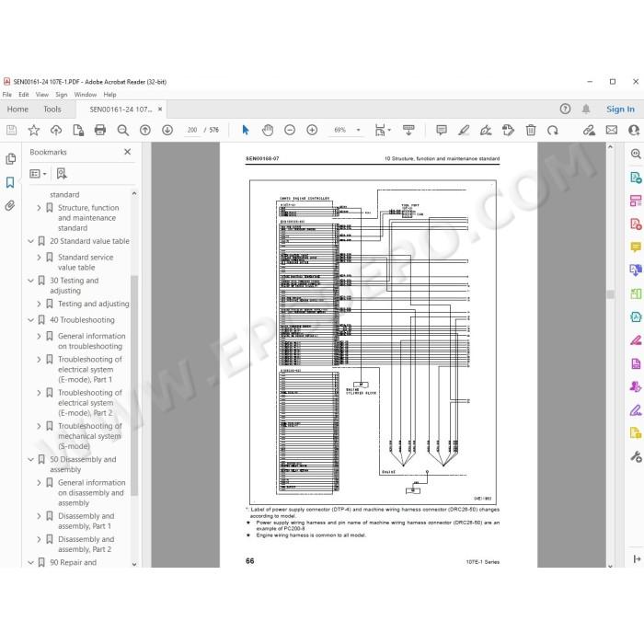Viewport: 644px width, 644px height.
Task: Open the View menu
Action: coord(42,95)
